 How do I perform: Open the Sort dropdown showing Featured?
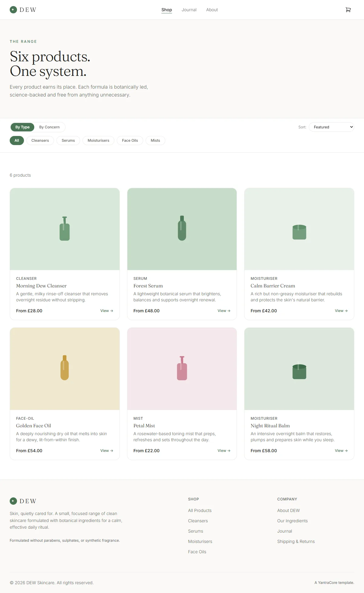point(332,127)
